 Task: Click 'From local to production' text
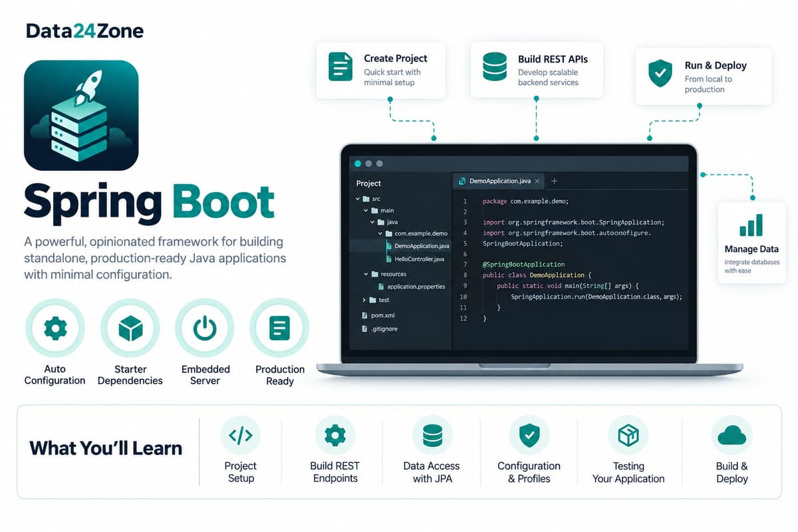tap(708, 84)
